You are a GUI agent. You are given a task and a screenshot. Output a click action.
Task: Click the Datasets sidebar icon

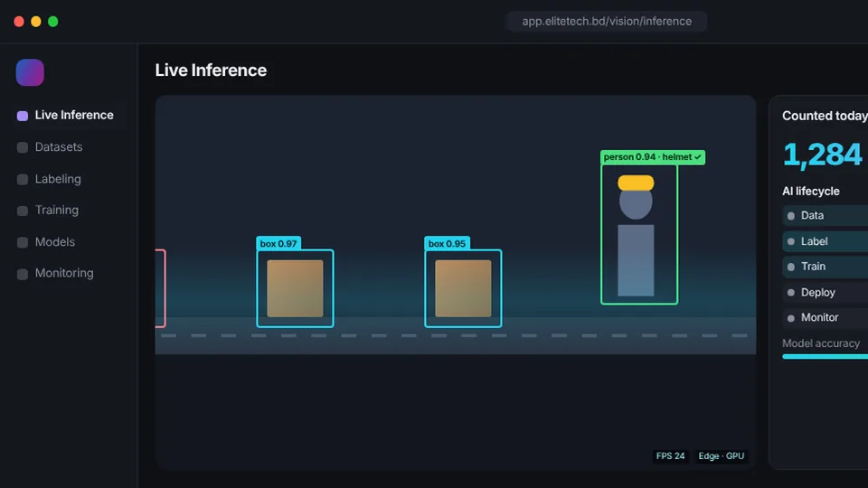(23, 147)
